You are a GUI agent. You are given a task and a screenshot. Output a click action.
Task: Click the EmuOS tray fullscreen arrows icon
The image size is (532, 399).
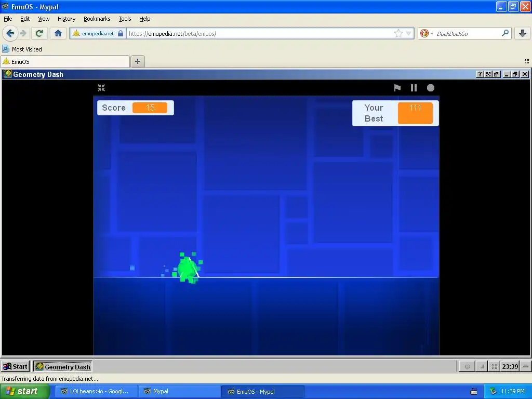point(495,366)
